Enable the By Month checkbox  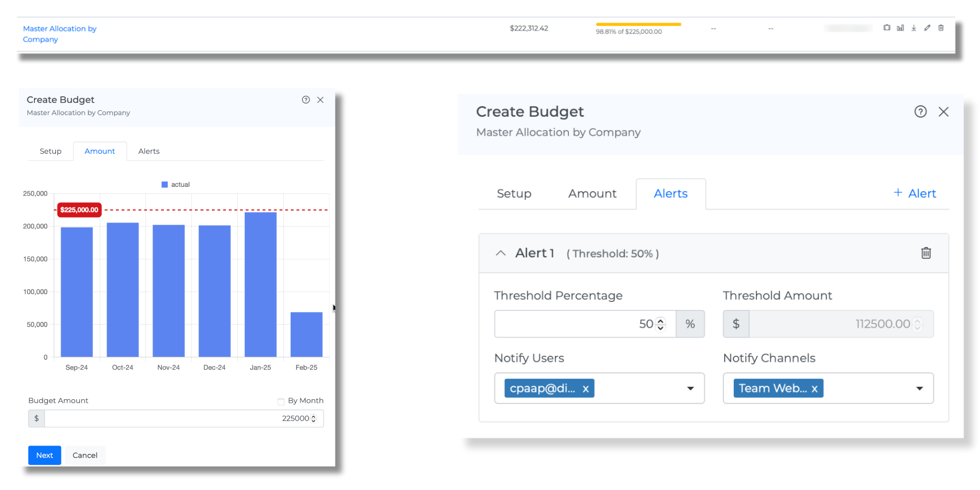coord(281,402)
